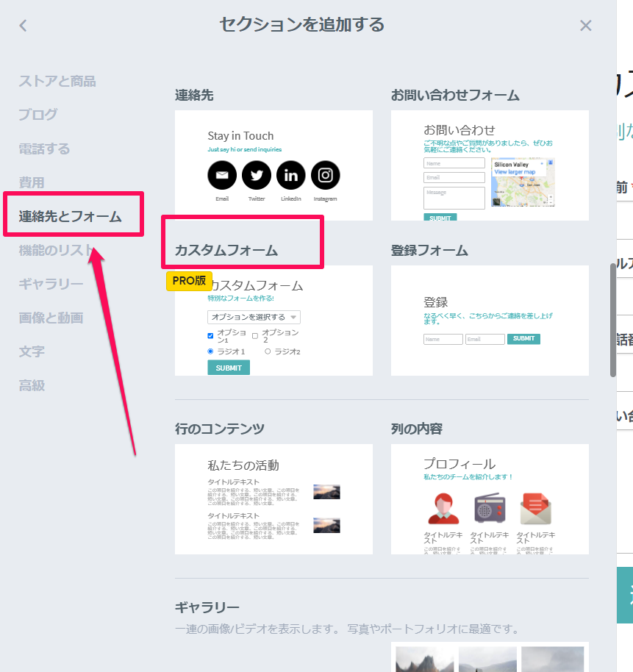Select the ラジオ1 radio button
The image size is (633, 672).
coord(210,351)
